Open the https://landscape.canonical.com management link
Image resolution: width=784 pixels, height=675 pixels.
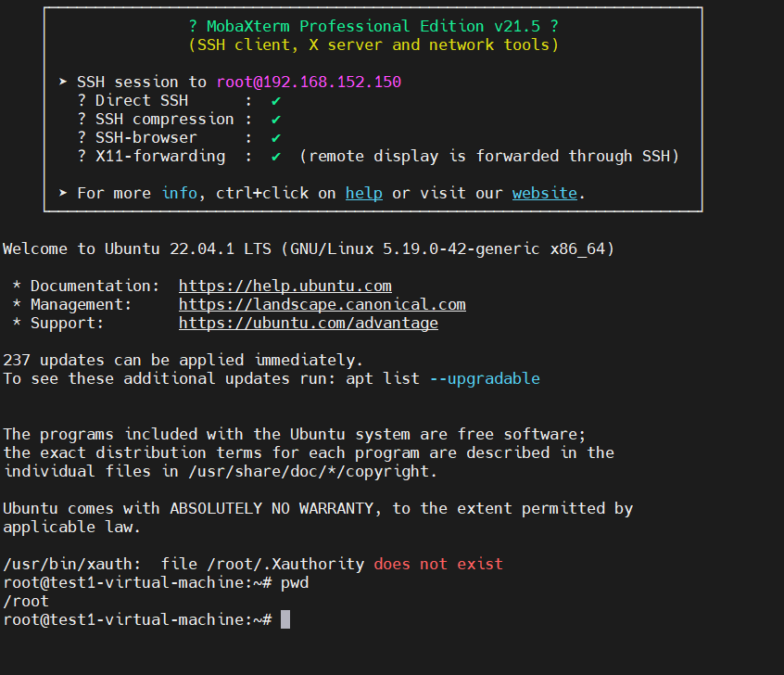(322, 304)
